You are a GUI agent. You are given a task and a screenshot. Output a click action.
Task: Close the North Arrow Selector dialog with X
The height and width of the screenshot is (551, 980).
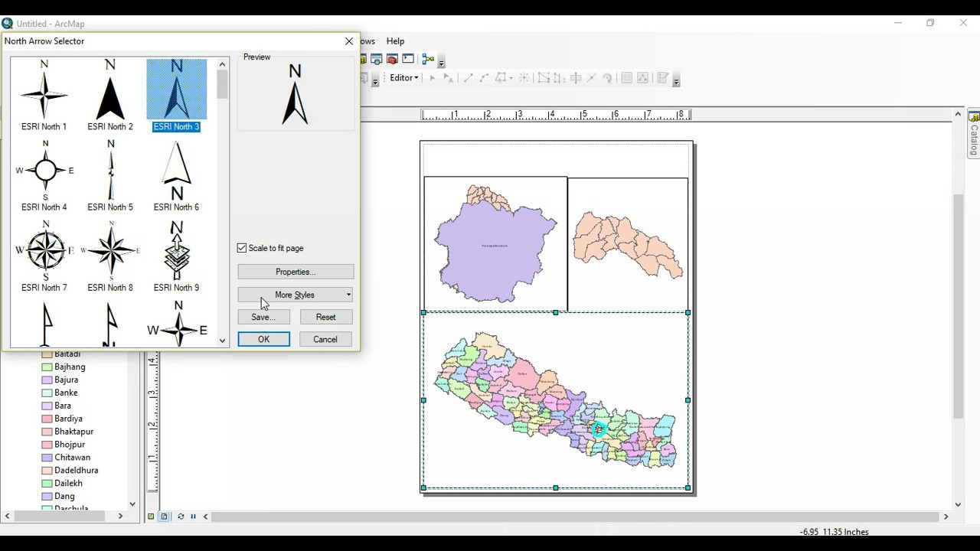pyautogui.click(x=349, y=41)
